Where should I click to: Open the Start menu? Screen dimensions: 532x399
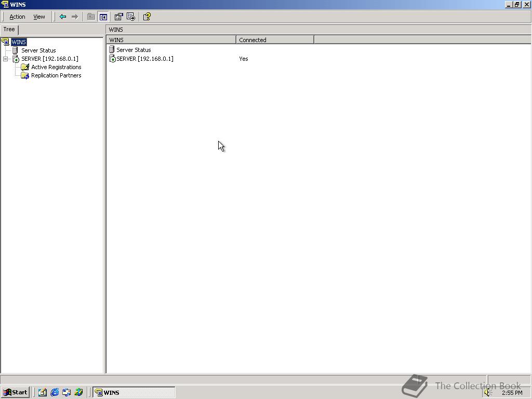(x=15, y=393)
